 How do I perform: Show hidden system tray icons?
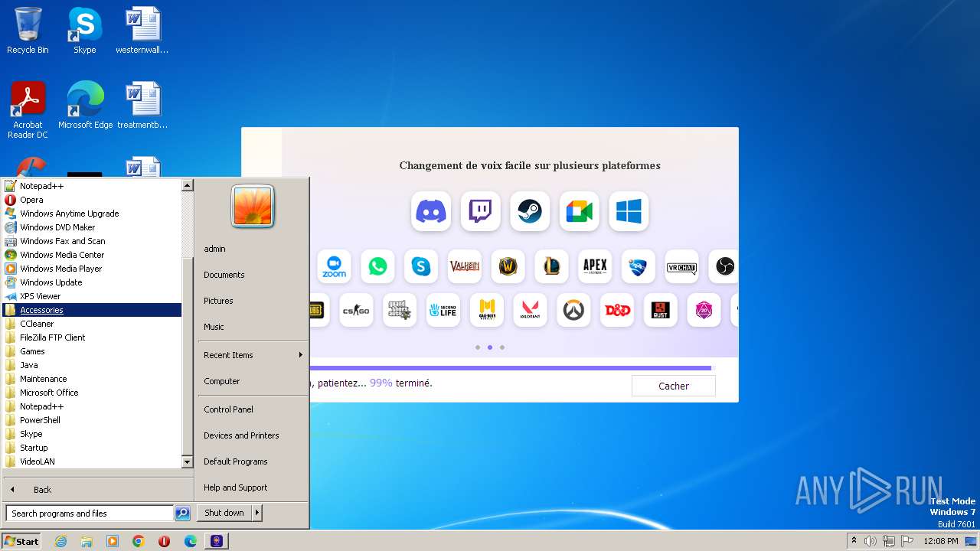coord(854,541)
